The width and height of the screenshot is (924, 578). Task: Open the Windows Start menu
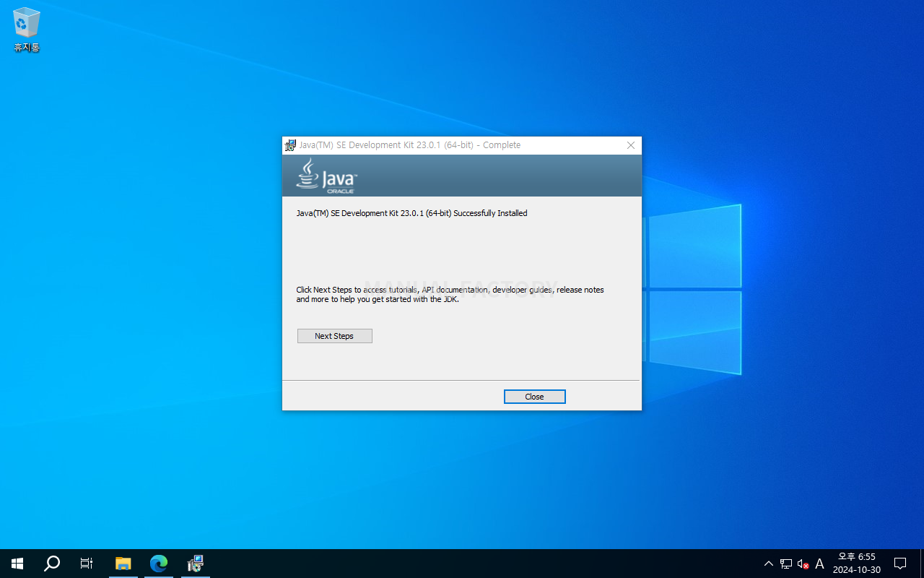(17, 564)
